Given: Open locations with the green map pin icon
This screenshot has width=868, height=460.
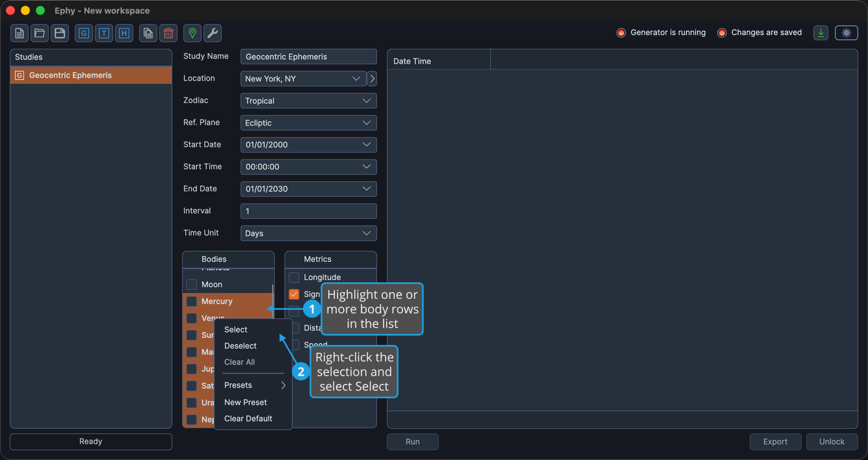Looking at the screenshot, I should [x=192, y=33].
